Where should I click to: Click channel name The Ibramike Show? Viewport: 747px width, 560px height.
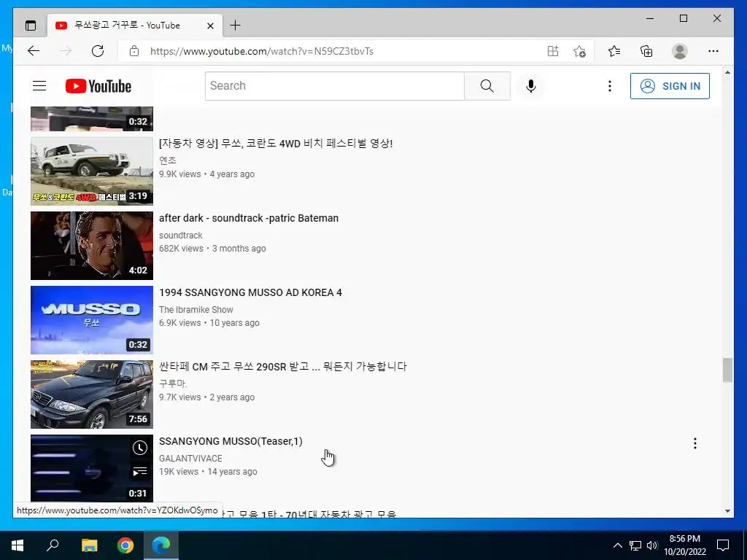[x=196, y=309]
